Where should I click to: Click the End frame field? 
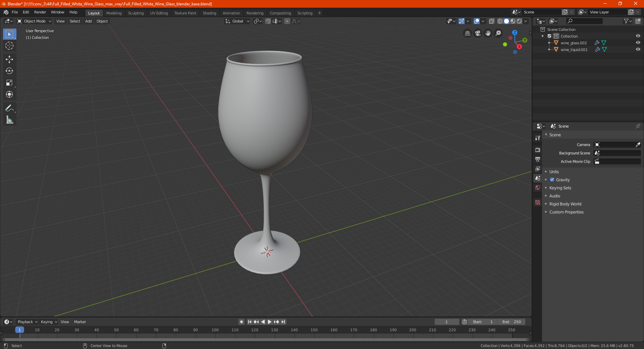click(512, 322)
